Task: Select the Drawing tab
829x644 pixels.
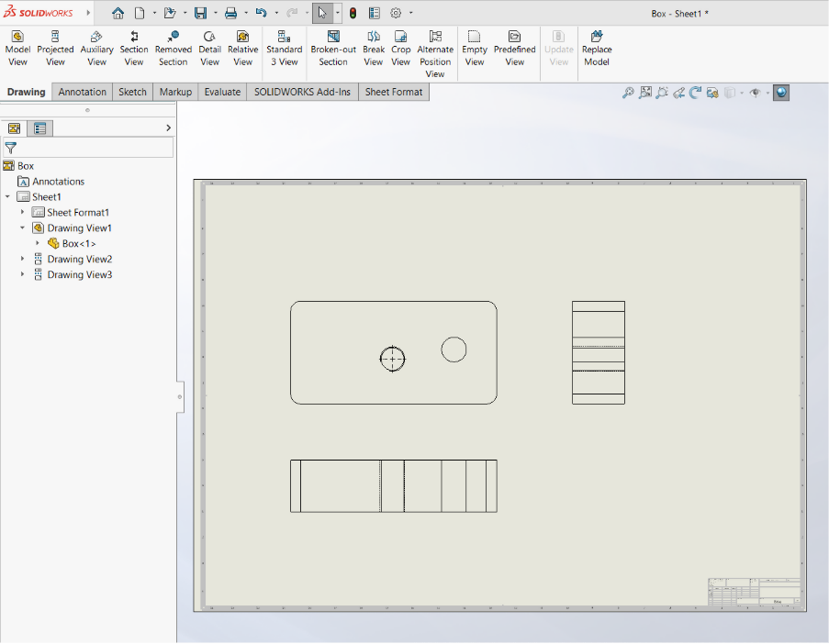Action: [x=26, y=92]
